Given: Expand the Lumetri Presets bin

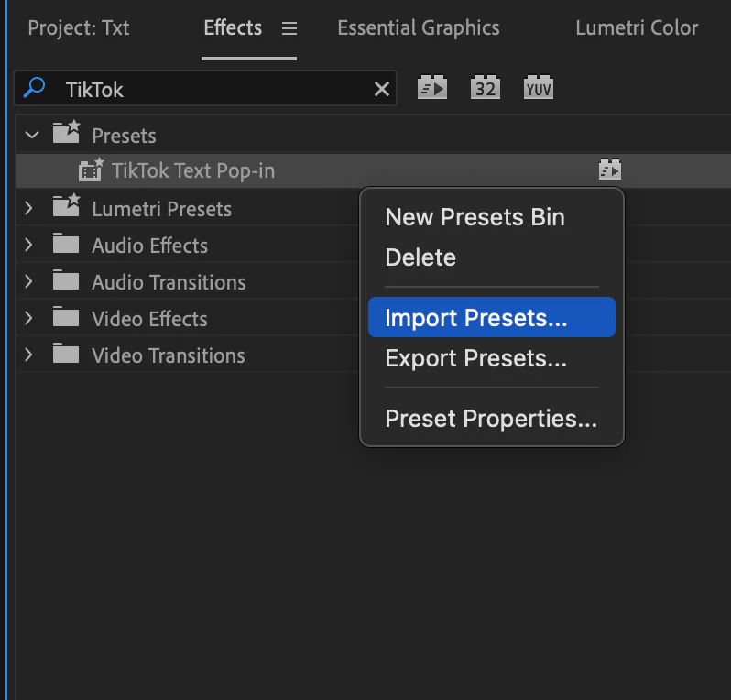Looking at the screenshot, I should (x=29, y=209).
